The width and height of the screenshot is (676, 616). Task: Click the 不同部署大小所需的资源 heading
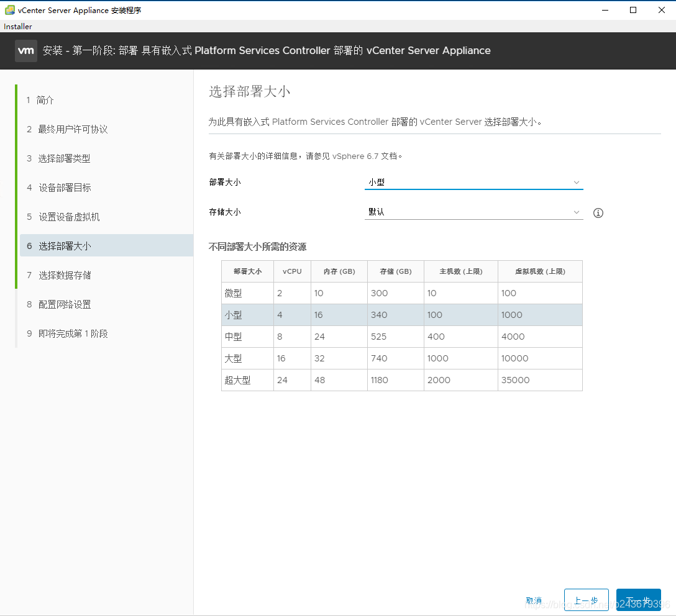click(x=257, y=247)
